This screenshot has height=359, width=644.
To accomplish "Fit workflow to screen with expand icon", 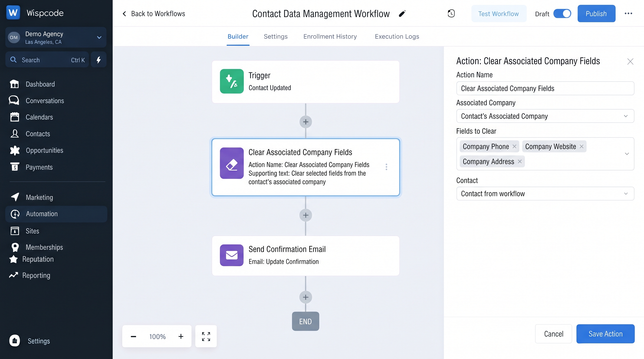I will pos(206,336).
